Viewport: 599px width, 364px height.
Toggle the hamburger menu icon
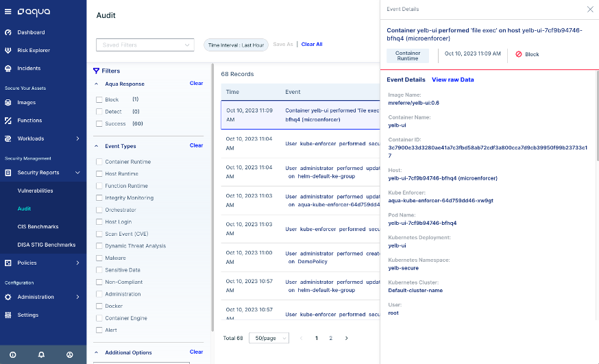[8, 12]
